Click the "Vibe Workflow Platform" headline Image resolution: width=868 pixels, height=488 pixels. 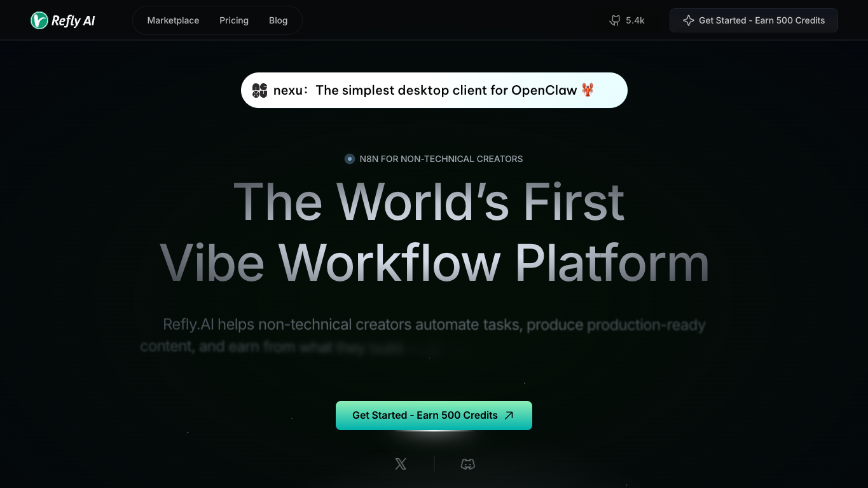434,262
